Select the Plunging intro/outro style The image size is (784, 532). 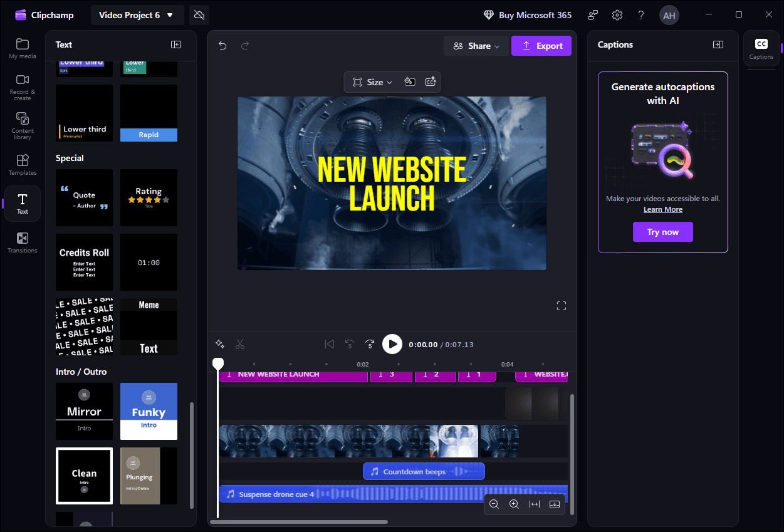tap(149, 476)
